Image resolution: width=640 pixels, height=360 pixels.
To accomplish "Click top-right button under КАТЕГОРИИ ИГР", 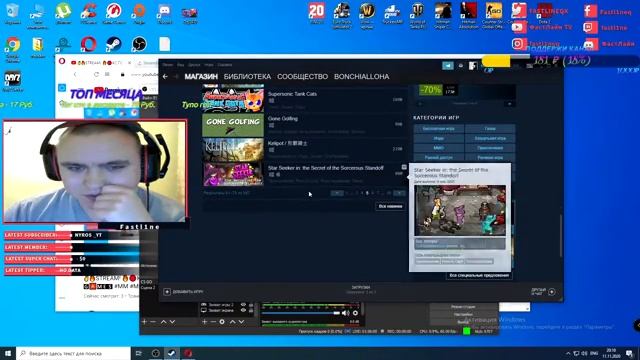I will (x=490, y=129).
